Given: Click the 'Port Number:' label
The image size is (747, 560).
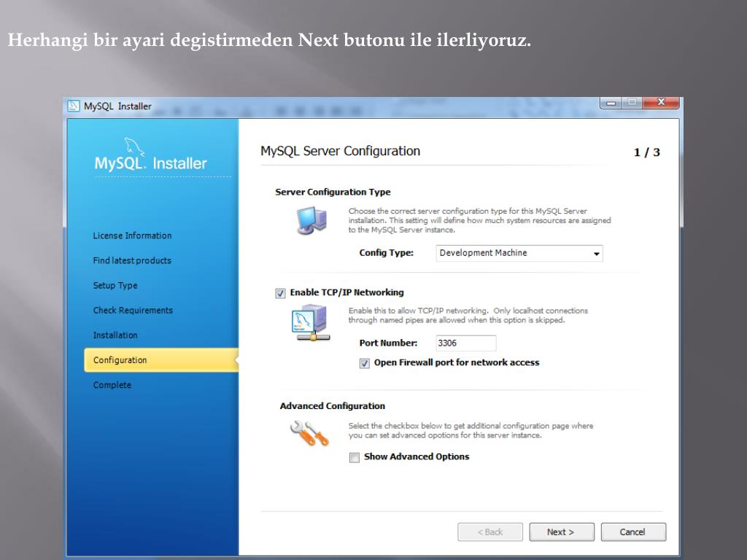Looking at the screenshot, I should pyautogui.click(x=388, y=343).
